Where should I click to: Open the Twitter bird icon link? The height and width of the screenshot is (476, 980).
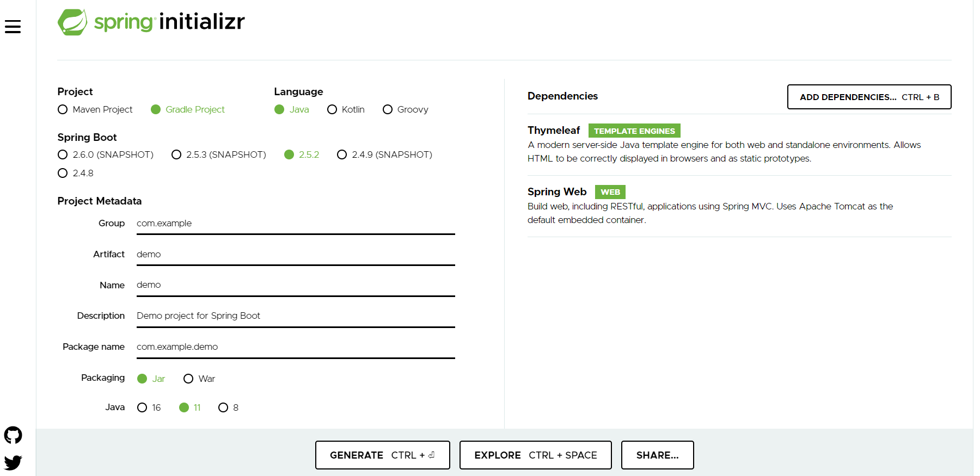(13, 462)
